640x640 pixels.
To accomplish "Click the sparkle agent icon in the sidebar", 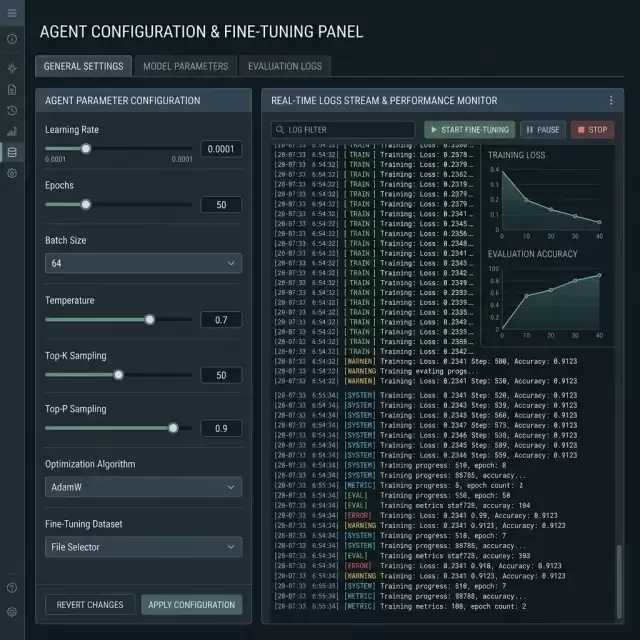I will [12, 68].
